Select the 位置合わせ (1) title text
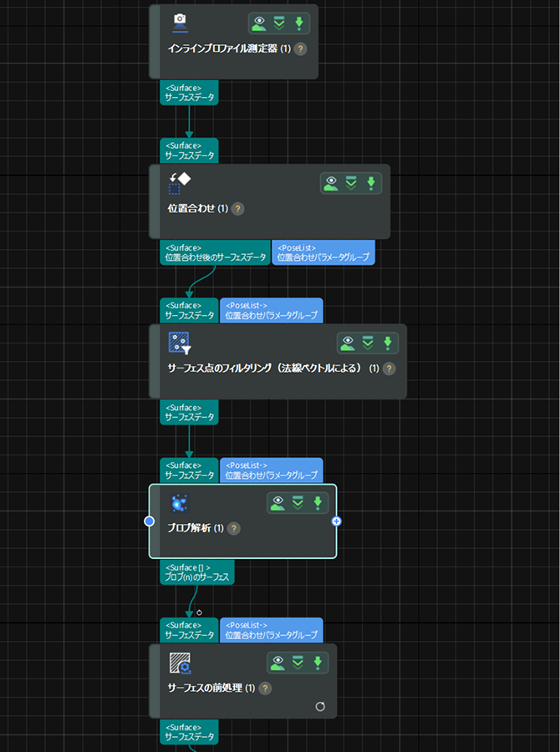Image resolution: width=560 pixels, height=752 pixels. (x=198, y=209)
